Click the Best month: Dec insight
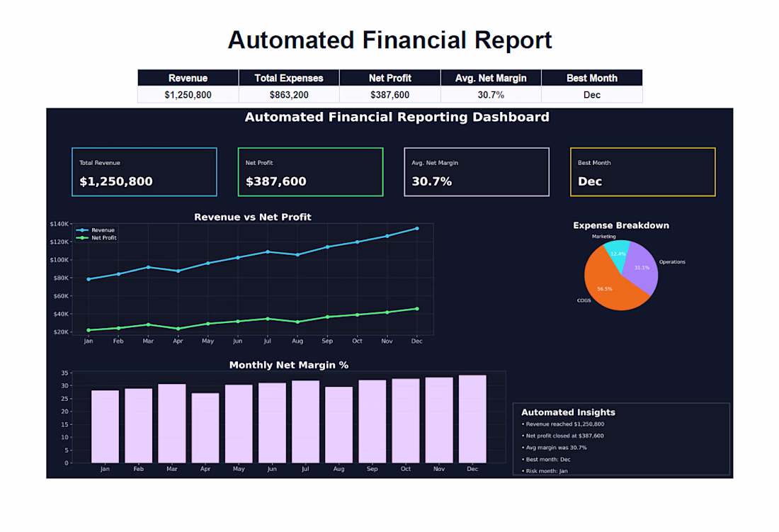 click(546, 460)
